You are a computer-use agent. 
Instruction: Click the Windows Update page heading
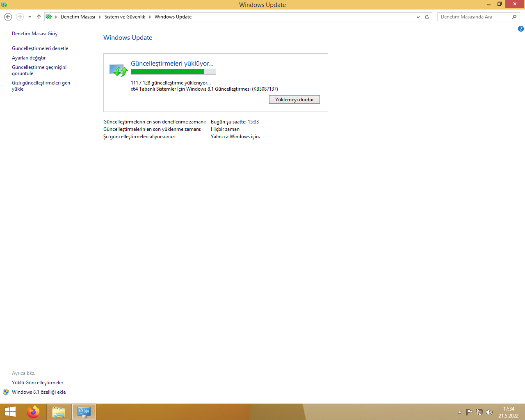(128, 38)
